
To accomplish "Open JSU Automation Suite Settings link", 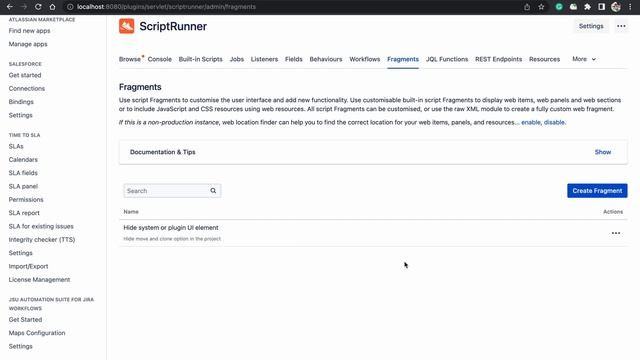I will click(x=20, y=347).
